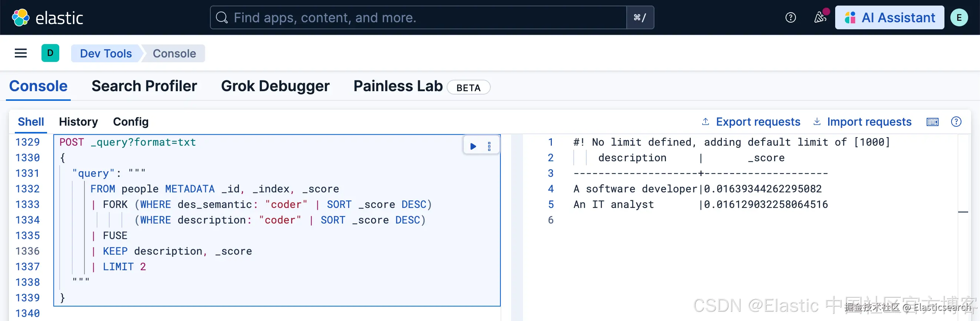Switch to the Grok Debugger tab

(275, 86)
